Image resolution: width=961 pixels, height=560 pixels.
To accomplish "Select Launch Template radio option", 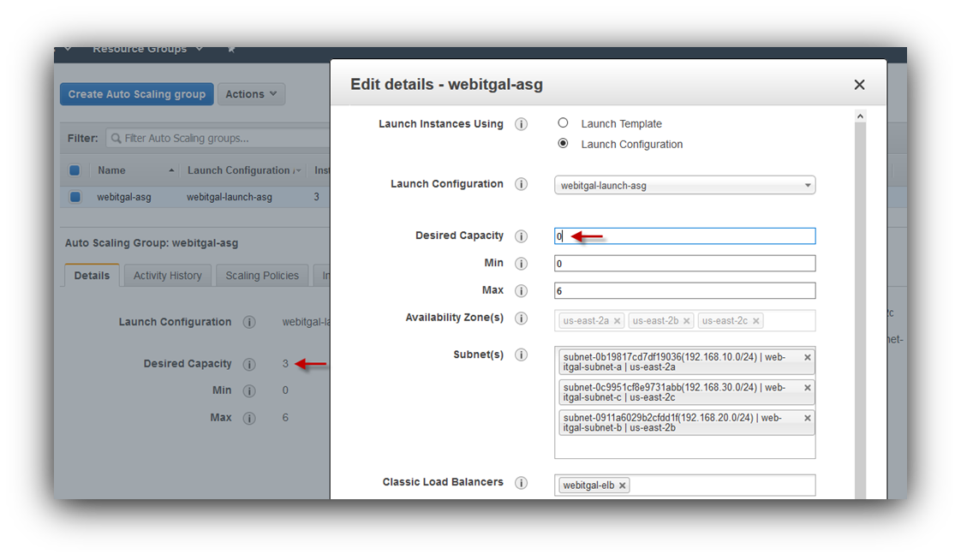I will coord(563,122).
